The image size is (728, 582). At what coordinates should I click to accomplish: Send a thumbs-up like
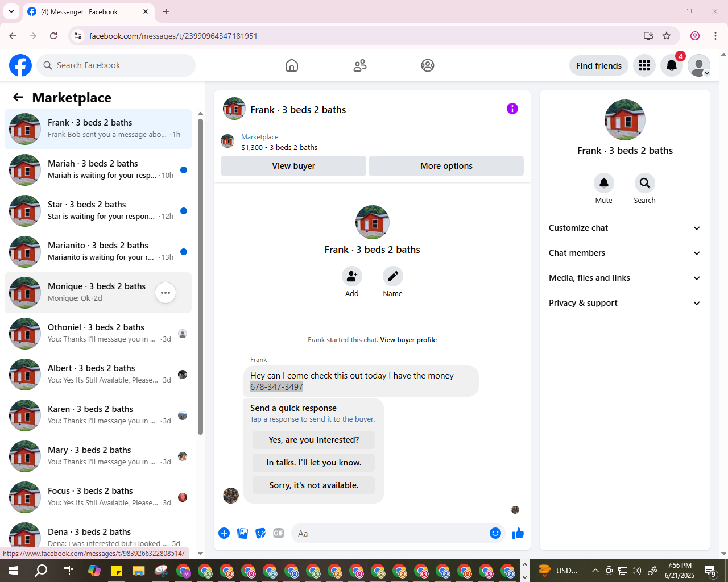pos(518,533)
